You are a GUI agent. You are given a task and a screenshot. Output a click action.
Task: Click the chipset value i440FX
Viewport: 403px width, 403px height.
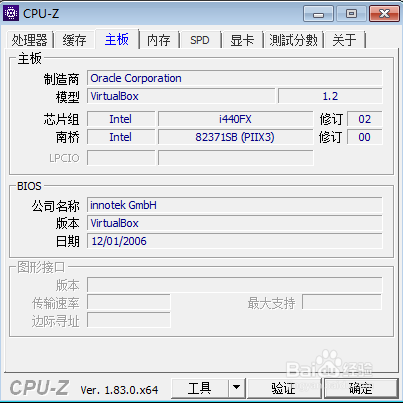(x=235, y=119)
